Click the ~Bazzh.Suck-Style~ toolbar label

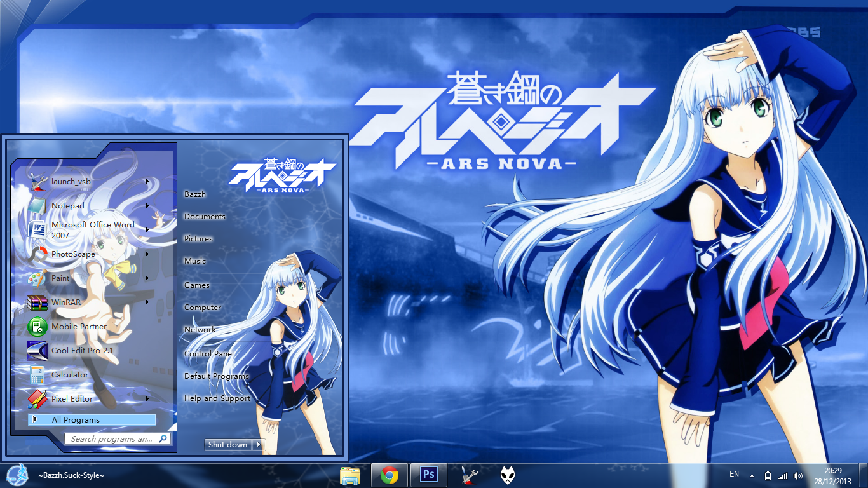click(x=71, y=475)
